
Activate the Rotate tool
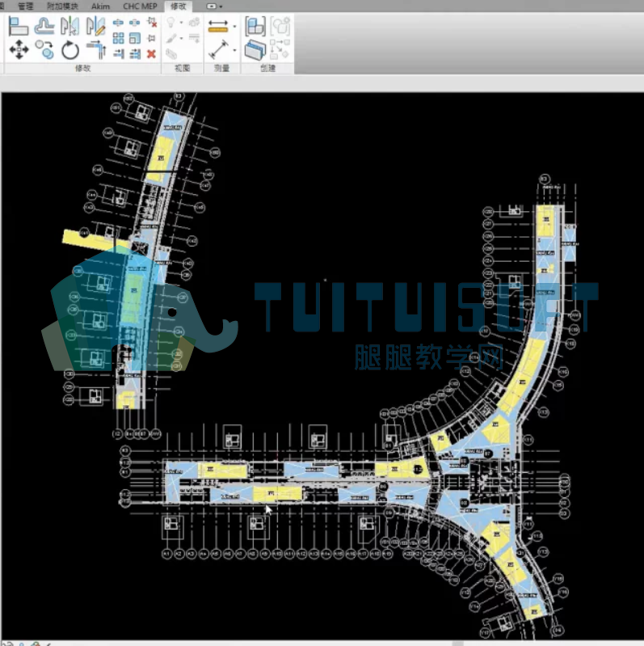(x=70, y=50)
